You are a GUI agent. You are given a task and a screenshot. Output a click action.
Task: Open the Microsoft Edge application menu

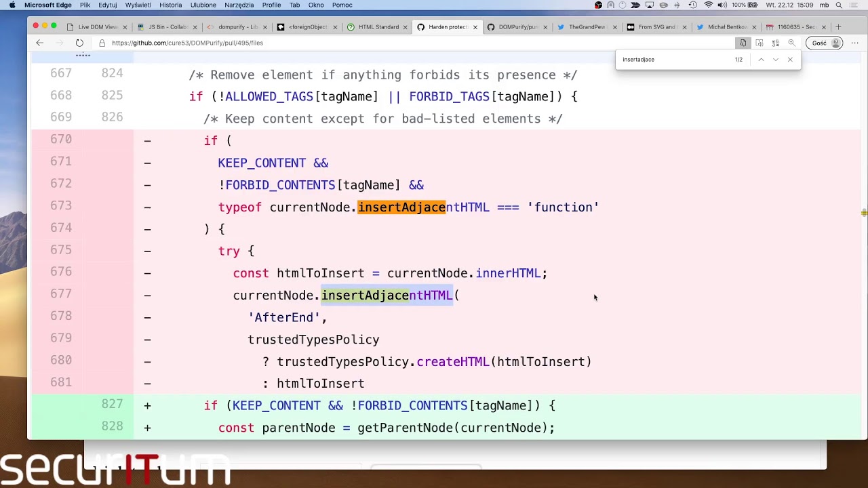(x=47, y=5)
